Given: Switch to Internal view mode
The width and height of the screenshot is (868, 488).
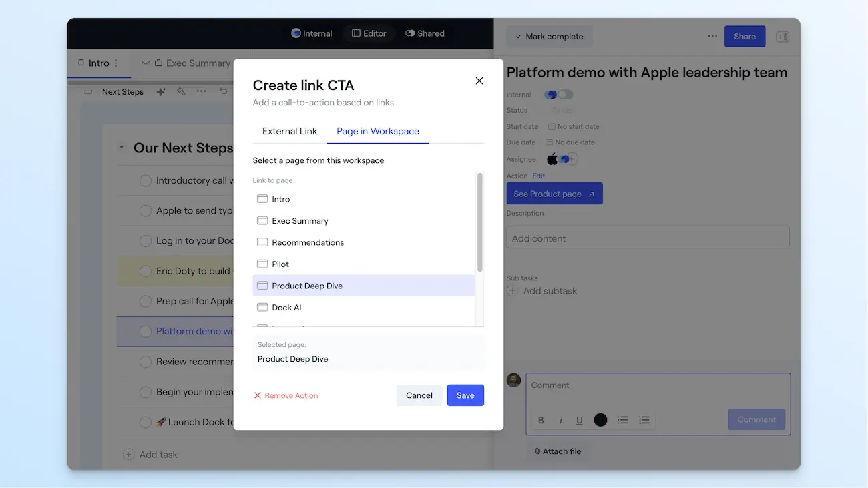Looking at the screenshot, I should pos(312,33).
